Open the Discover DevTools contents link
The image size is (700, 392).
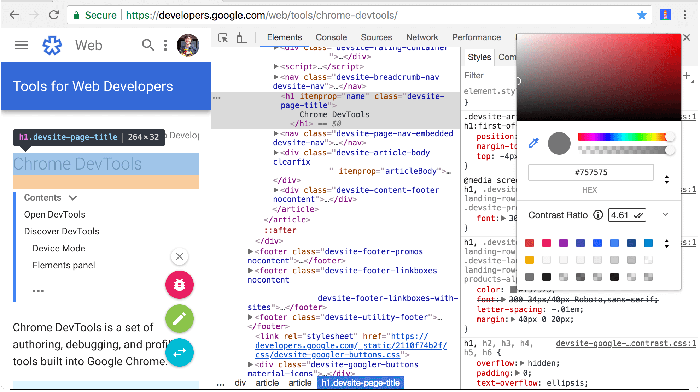[62, 231]
